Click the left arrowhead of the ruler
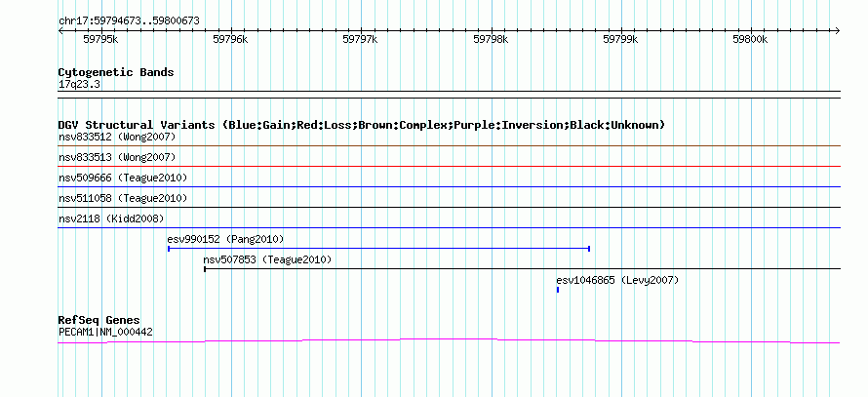The width and height of the screenshot is (868, 397). coord(60,30)
